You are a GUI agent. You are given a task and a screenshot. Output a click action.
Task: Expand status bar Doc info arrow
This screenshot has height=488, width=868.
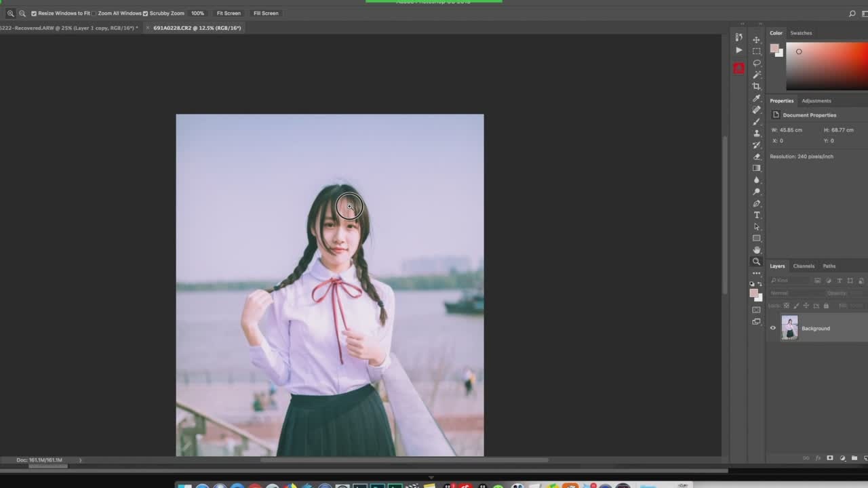point(80,460)
